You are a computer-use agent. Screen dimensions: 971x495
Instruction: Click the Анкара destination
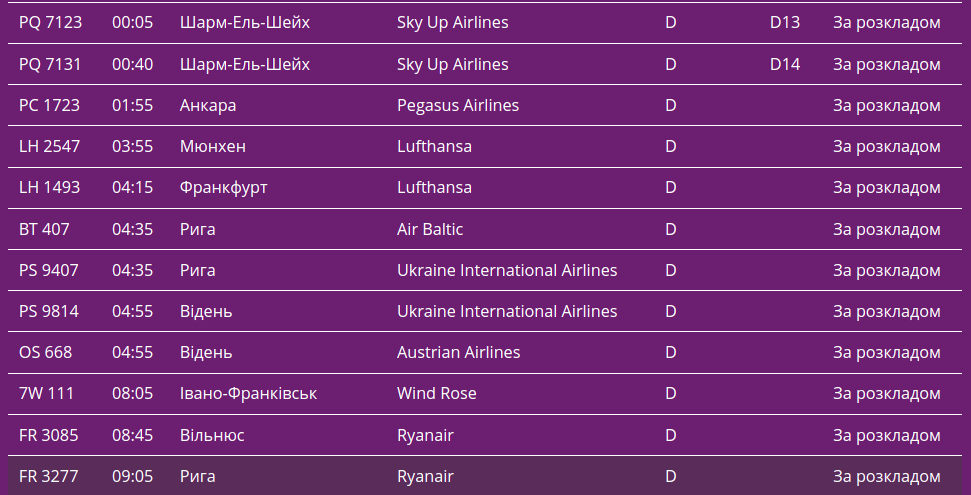pyautogui.click(x=208, y=105)
